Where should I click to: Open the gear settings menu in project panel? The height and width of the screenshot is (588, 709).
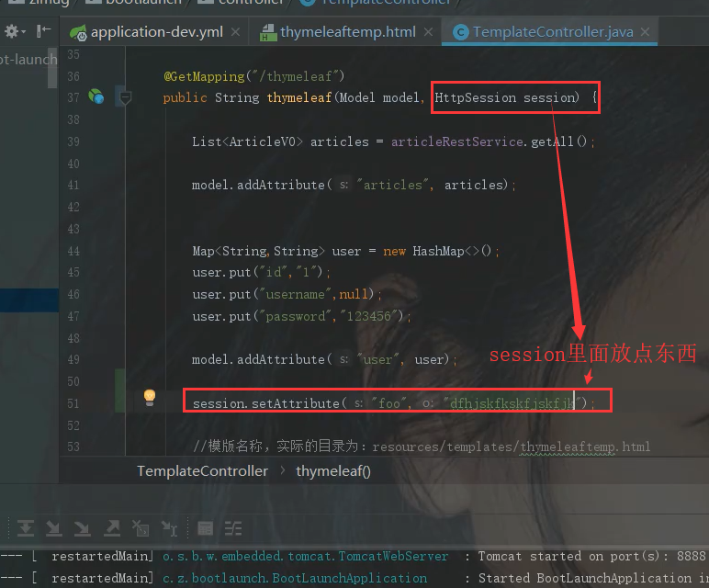coord(15,31)
